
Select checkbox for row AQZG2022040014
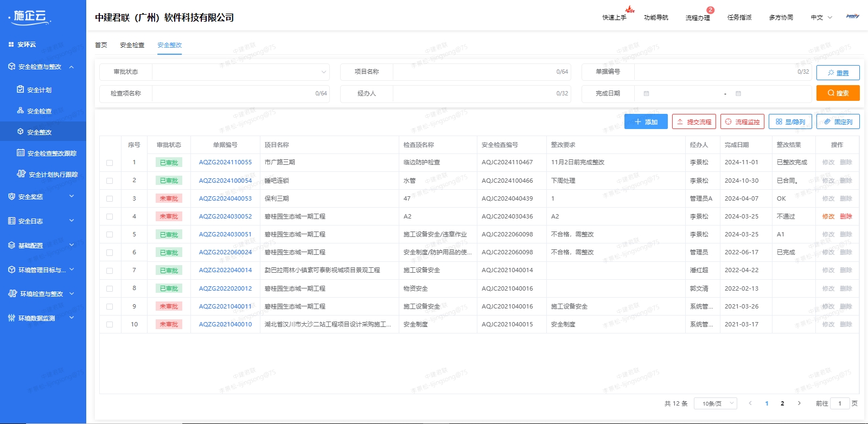click(110, 270)
